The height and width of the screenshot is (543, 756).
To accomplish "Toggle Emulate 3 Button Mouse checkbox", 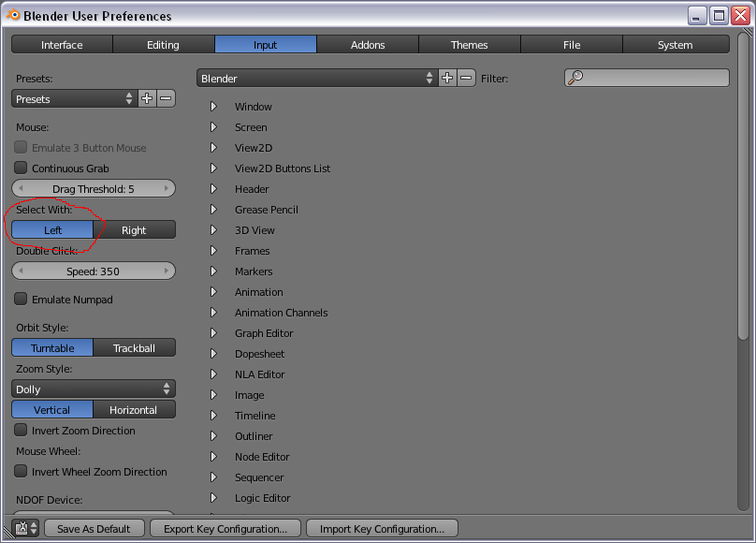I will pos(21,147).
